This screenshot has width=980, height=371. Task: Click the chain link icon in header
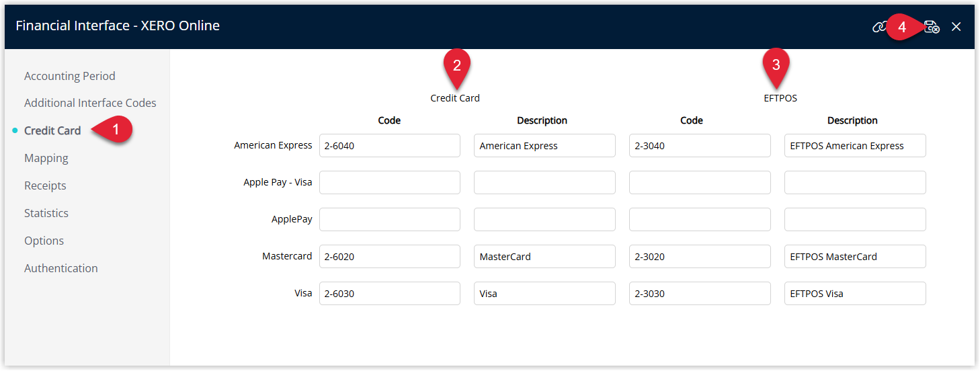pyautogui.click(x=879, y=27)
